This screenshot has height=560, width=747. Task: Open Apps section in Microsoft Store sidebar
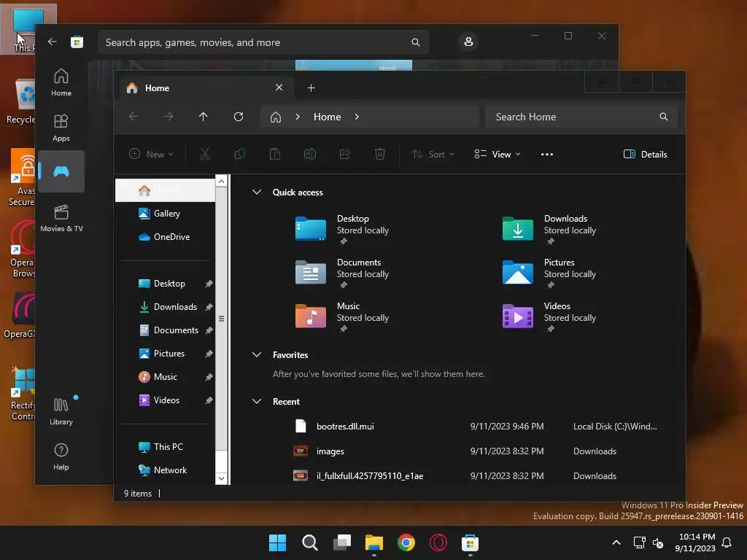pos(61,128)
